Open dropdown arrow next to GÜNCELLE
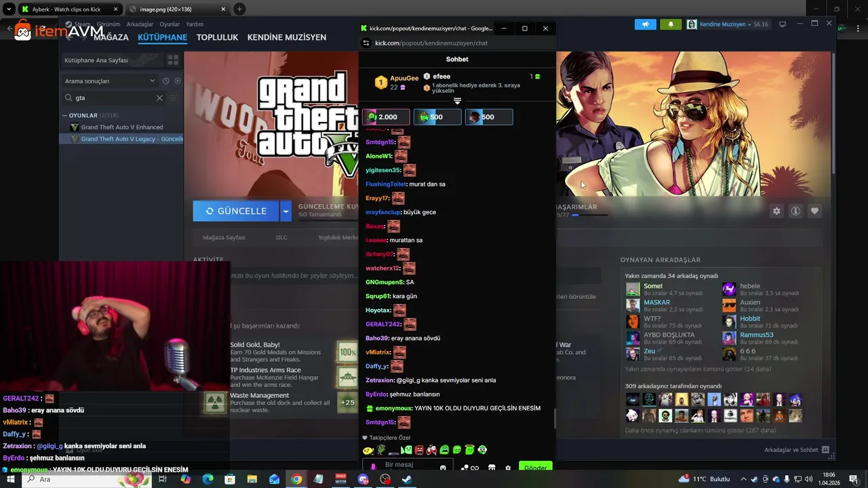This screenshot has width=868, height=488. [x=285, y=211]
